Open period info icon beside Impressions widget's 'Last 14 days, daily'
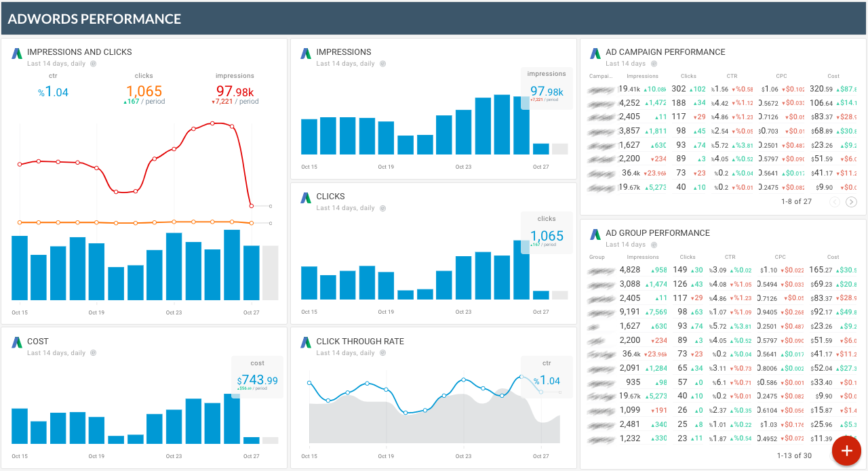This screenshot has height=471, width=868. (382, 64)
